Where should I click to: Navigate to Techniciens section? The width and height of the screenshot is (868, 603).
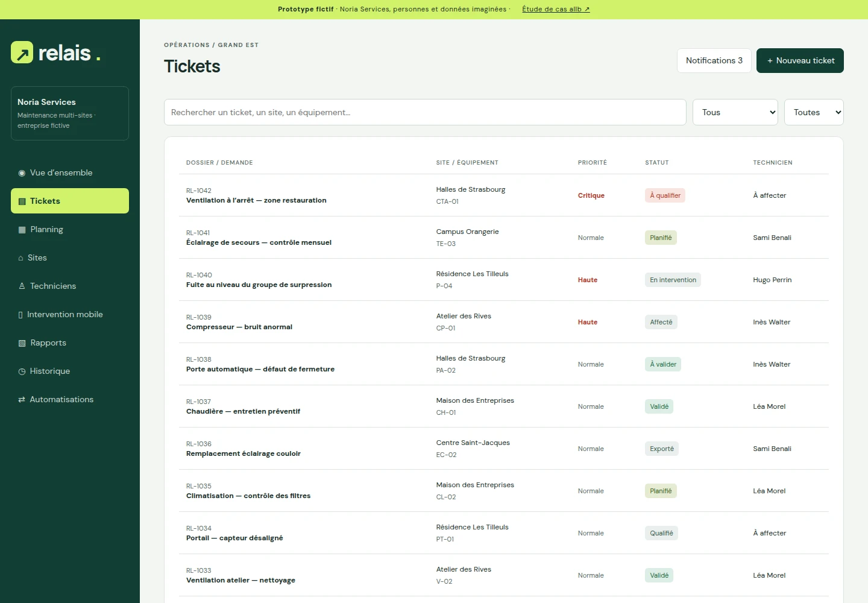[70, 286]
